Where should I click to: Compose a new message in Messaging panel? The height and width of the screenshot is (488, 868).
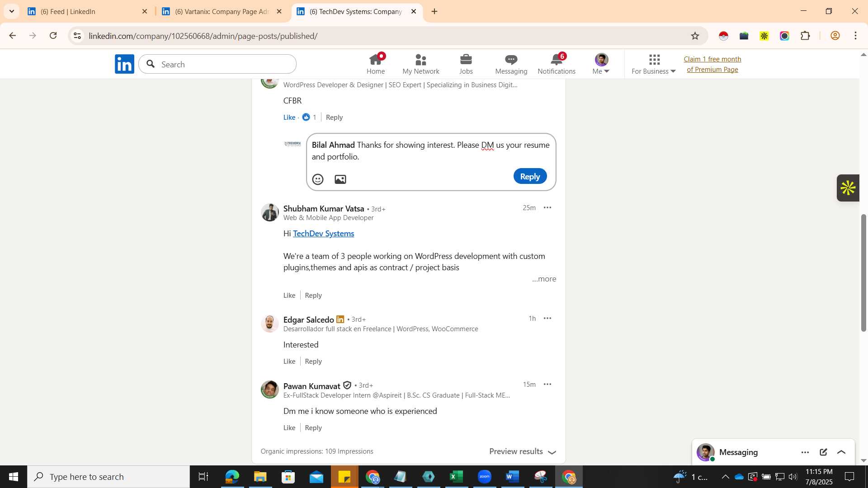pyautogui.click(x=823, y=452)
